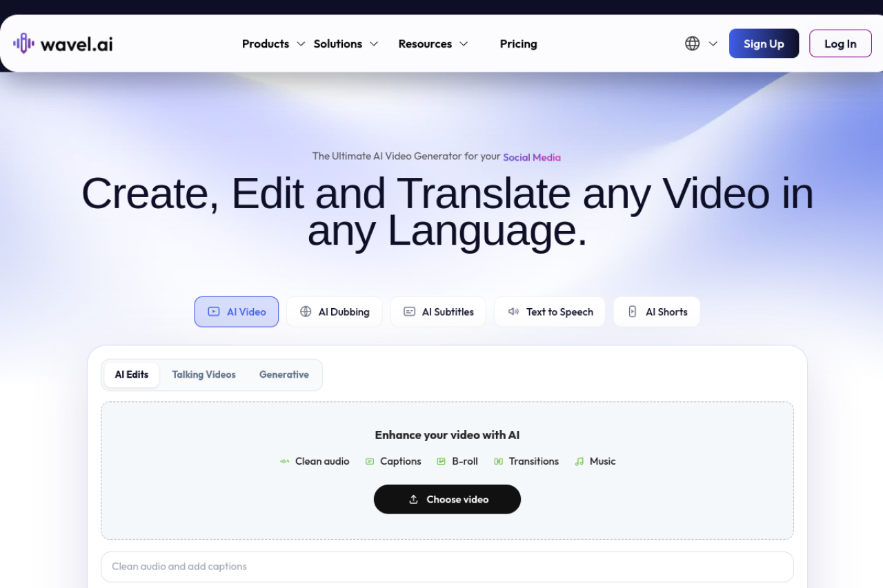
Task: Expand the Resources chevron arrow
Action: pyautogui.click(x=464, y=43)
